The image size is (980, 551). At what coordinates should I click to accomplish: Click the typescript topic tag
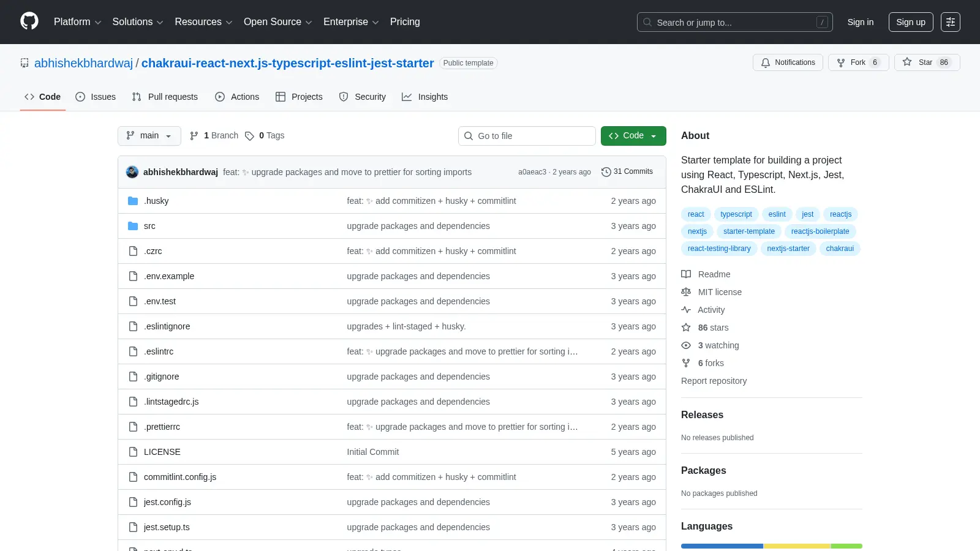(736, 214)
